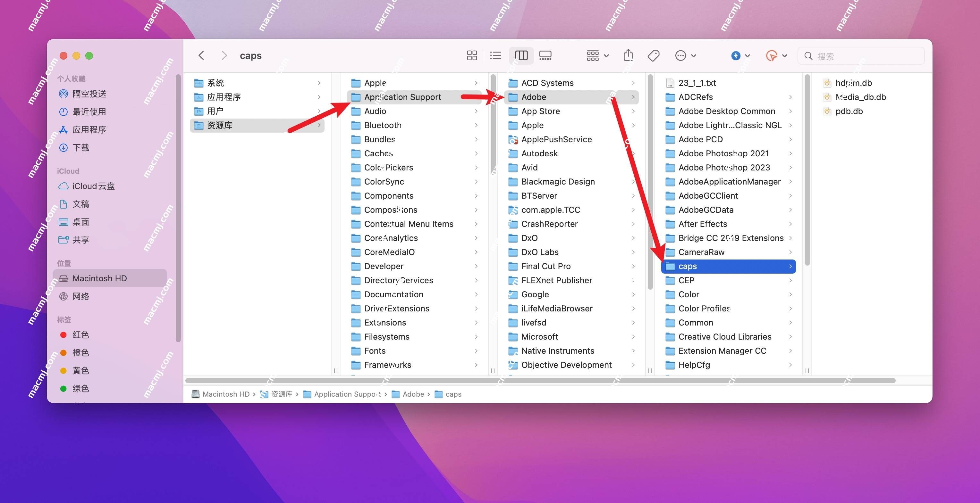
Task: Click caps in the path bar
Action: click(x=448, y=394)
